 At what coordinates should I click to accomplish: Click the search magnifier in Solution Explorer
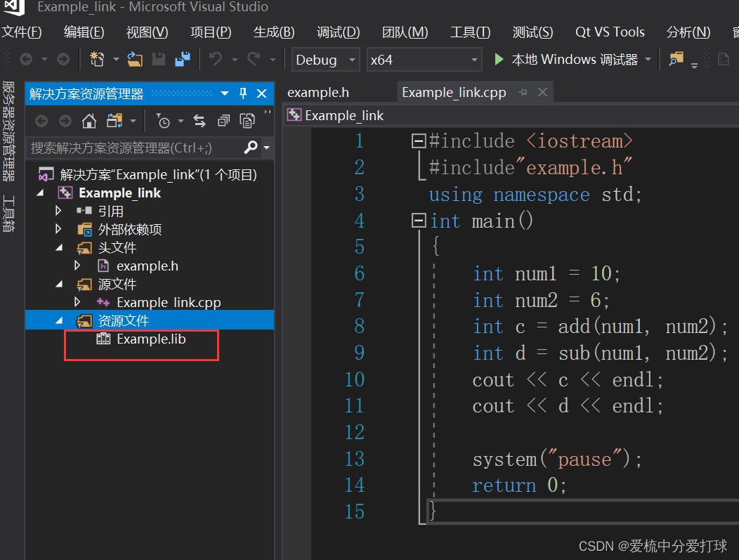pos(251,148)
